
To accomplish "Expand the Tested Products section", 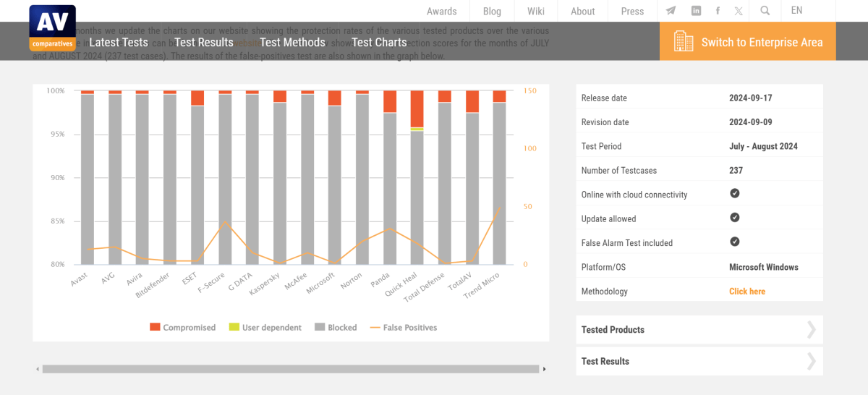I will (699, 330).
